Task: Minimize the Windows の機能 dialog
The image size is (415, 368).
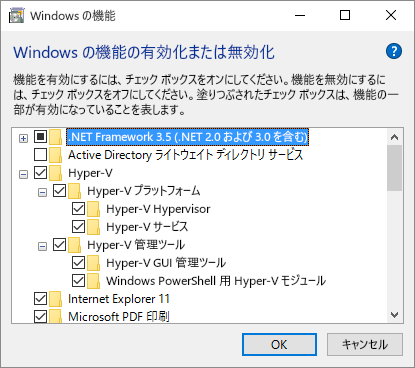Action: pyautogui.click(x=300, y=15)
